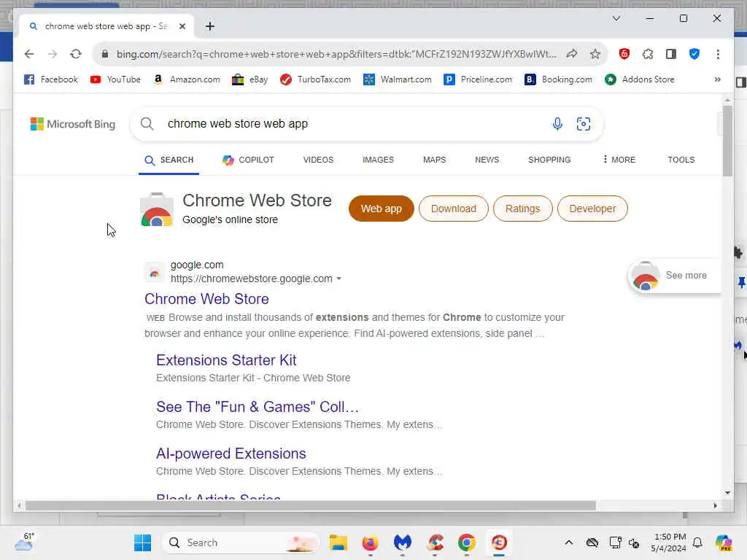This screenshot has width=747, height=560.
Task: Show hidden bookmarks with the double chevron
Action: 718,79
